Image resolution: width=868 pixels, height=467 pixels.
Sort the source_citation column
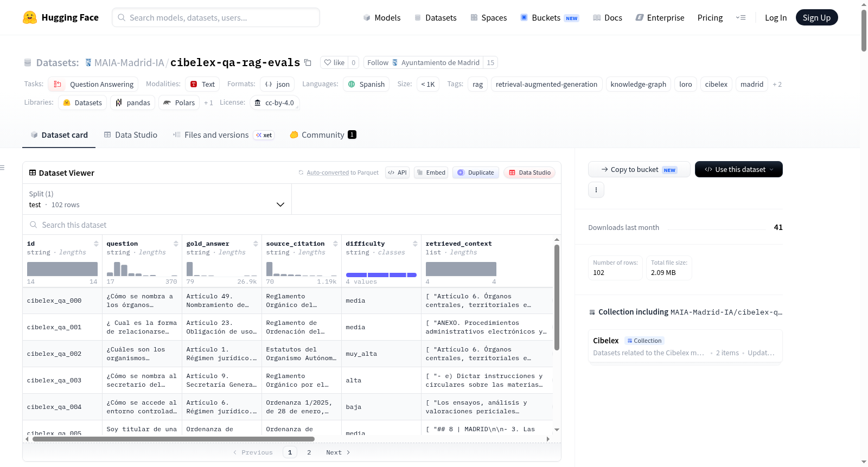[335, 244]
